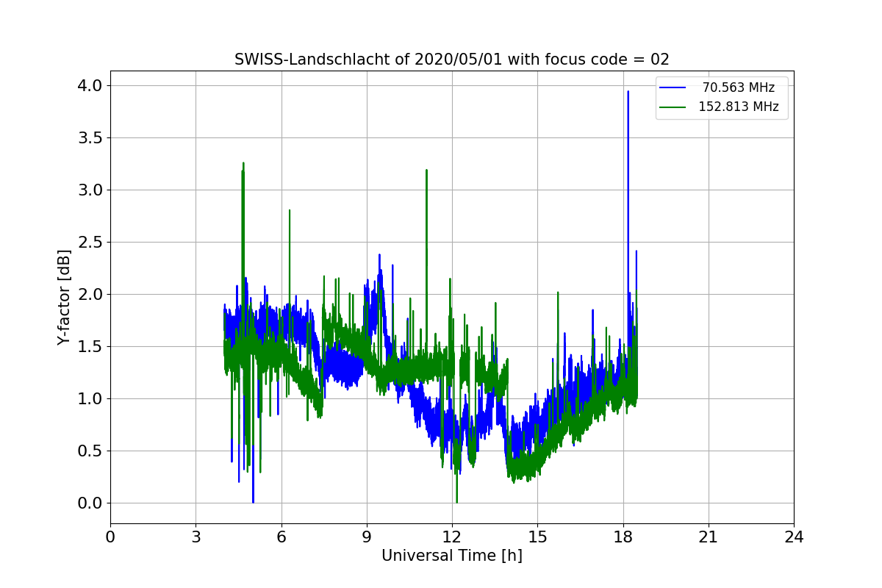
Task: Select the '152.813 MHz' legend label
Action: 738,107
